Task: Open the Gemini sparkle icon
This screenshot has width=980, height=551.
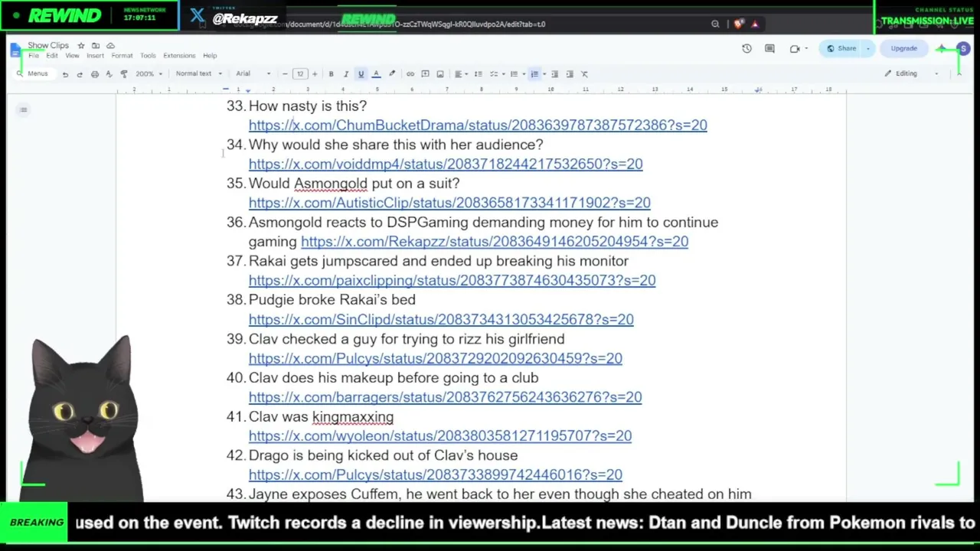Action: [942, 49]
